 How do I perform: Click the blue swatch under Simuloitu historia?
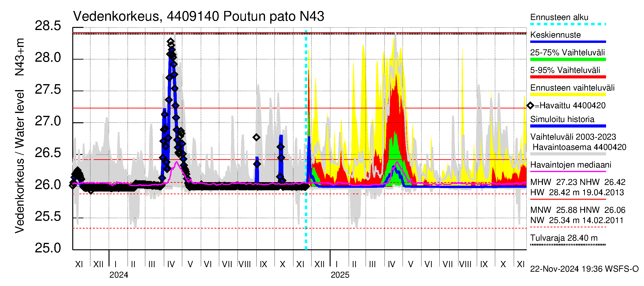pos(568,126)
